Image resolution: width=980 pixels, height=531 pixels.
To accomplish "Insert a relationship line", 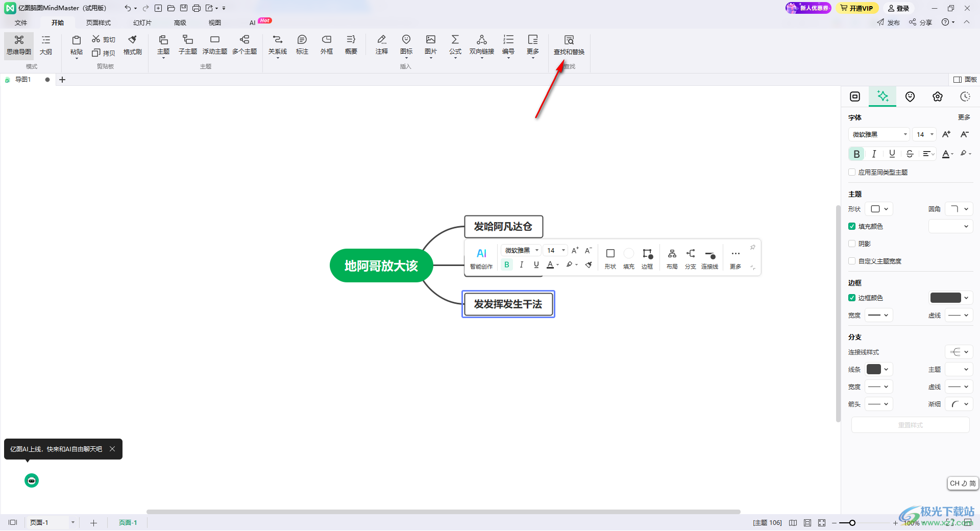I will tap(278, 45).
